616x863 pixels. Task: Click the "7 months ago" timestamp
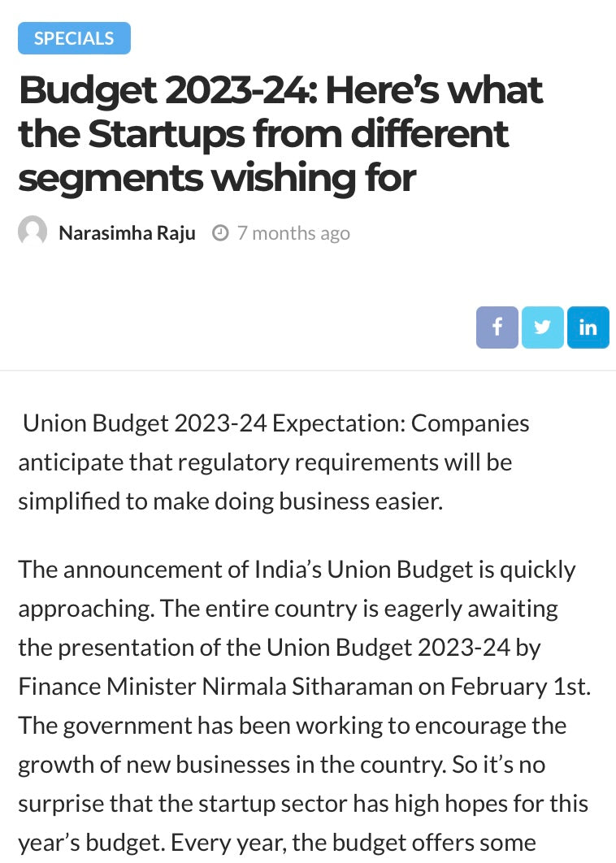[293, 233]
